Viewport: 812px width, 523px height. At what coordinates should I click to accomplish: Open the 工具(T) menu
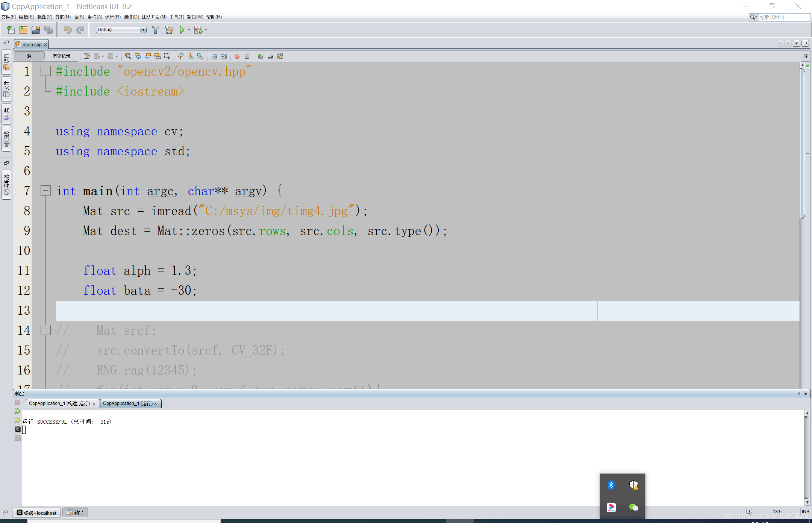point(177,17)
